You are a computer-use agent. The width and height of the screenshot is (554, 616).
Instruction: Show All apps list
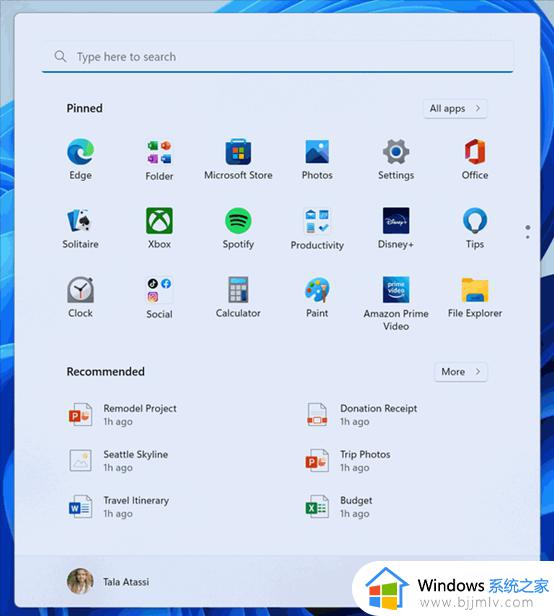coord(455,108)
